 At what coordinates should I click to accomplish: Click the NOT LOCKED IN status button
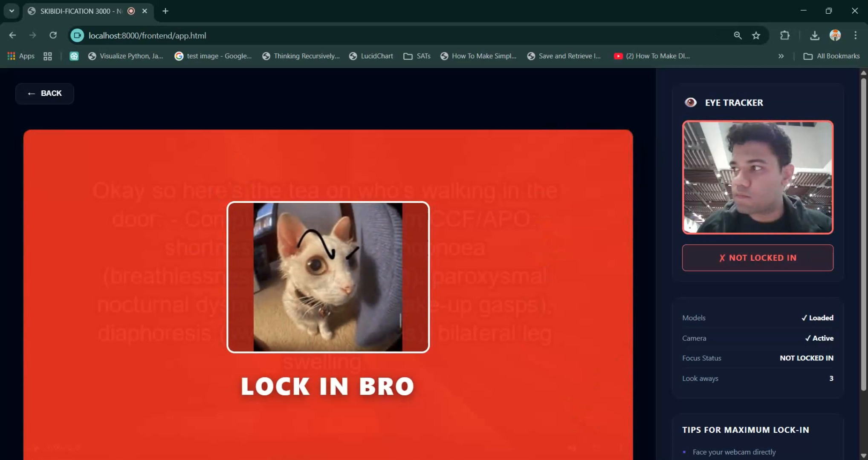click(758, 258)
